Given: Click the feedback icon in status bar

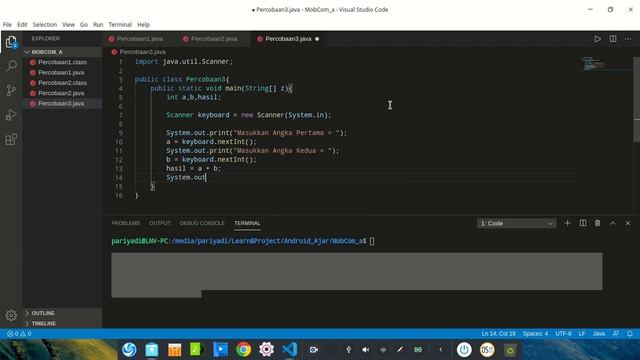Looking at the screenshot, I should 616,333.
